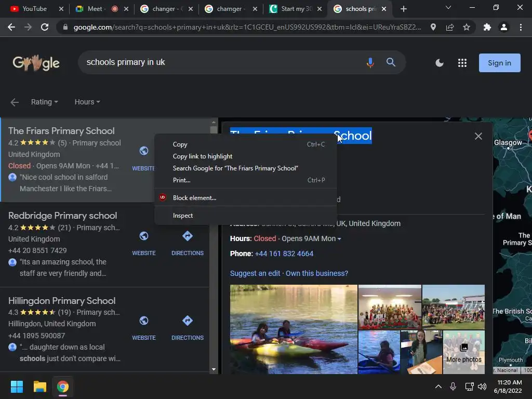Bookmark this page with the star icon
Viewport: 532px width, 399px height.
click(467, 27)
